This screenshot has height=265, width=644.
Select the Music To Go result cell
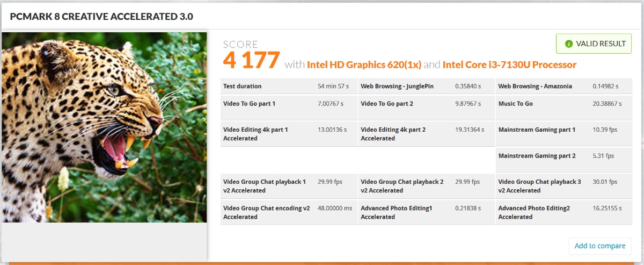pyautogui.click(x=563, y=104)
